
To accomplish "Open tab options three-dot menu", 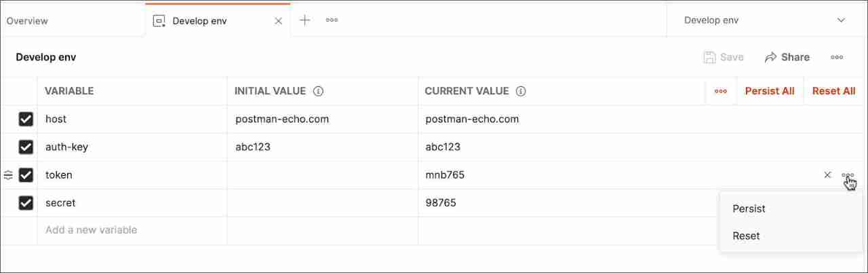I will [332, 20].
